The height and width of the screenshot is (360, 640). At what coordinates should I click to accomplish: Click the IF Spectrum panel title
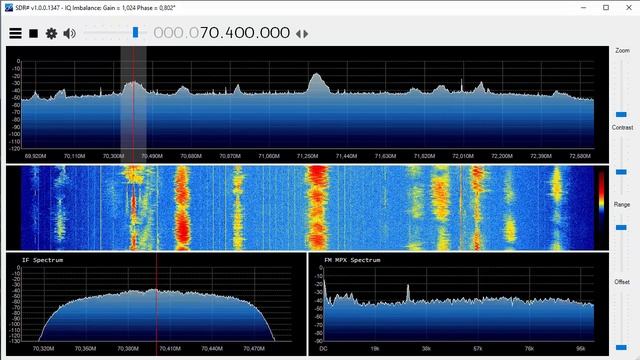coord(42,260)
